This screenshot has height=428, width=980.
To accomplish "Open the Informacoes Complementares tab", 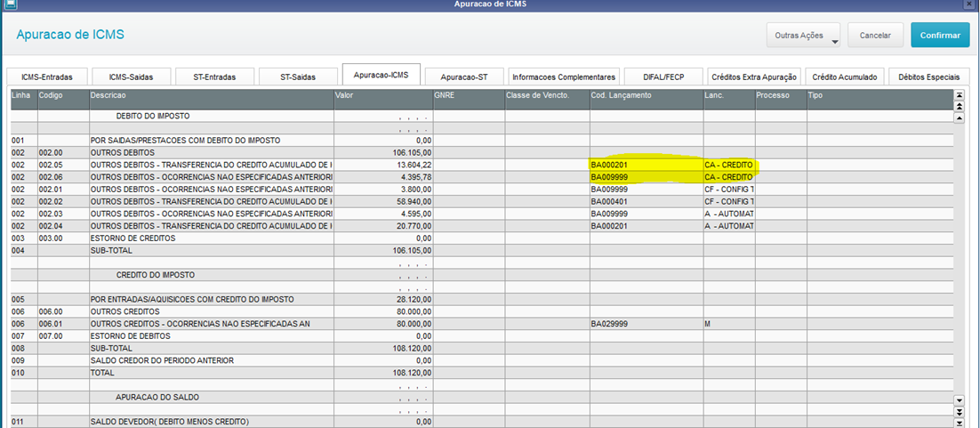I will [x=564, y=77].
